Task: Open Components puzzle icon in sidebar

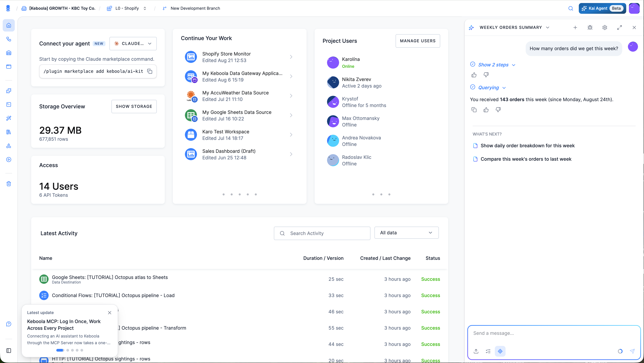Action: [x=9, y=91]
